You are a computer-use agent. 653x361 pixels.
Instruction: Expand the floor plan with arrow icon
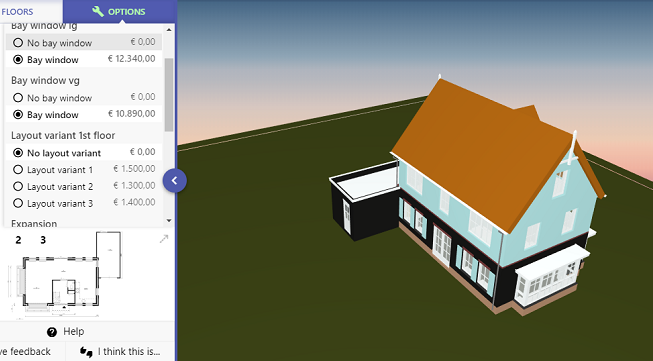[164, 239]
